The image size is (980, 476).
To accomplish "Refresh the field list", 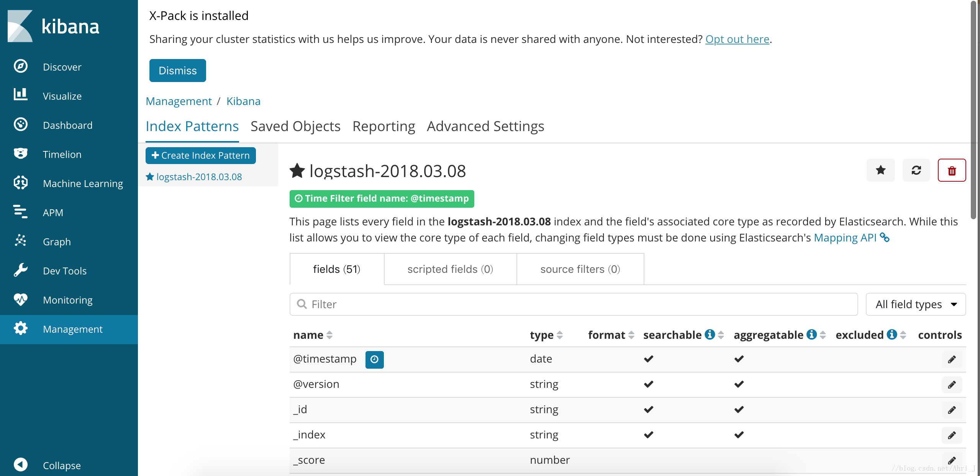I will 916,170.
